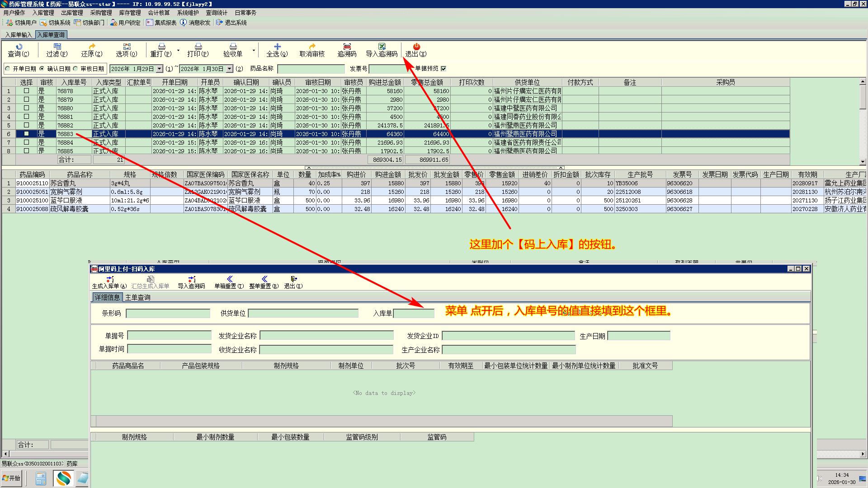
Task: Click the 全选(Q) select-all icon
Action: 277,47
